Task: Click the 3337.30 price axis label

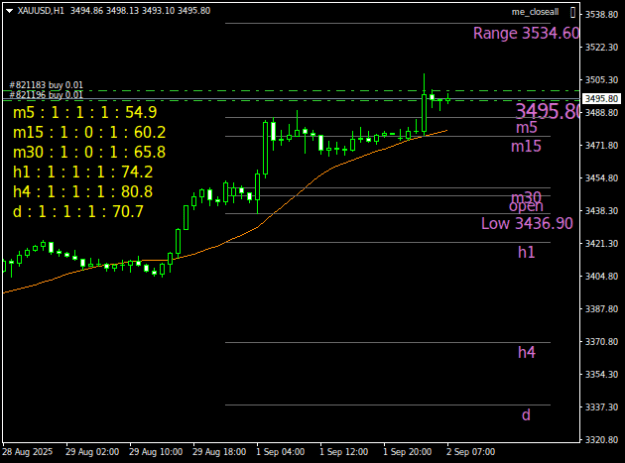Action: 601,407
